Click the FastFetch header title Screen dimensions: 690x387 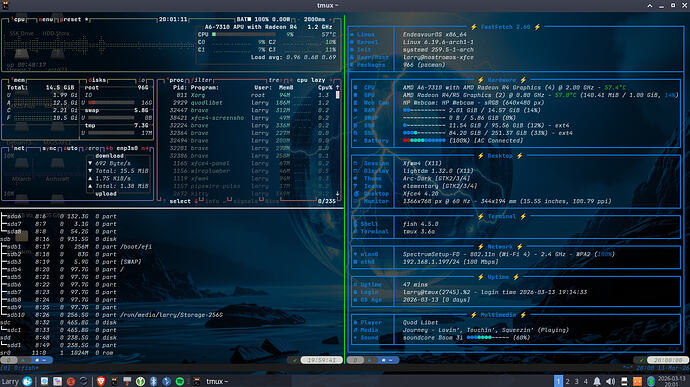pyautogui.click(x=505, y=27)
